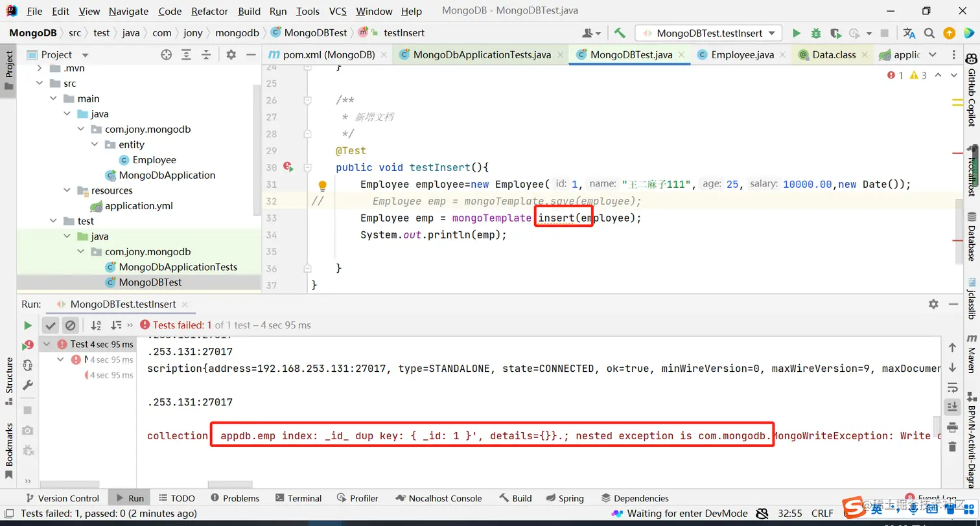The width and height of the screenshot is (980, 526).
Task: Open the run configuration dropdown MongoDBTest.testInsert
Action: tap(708, 33)
